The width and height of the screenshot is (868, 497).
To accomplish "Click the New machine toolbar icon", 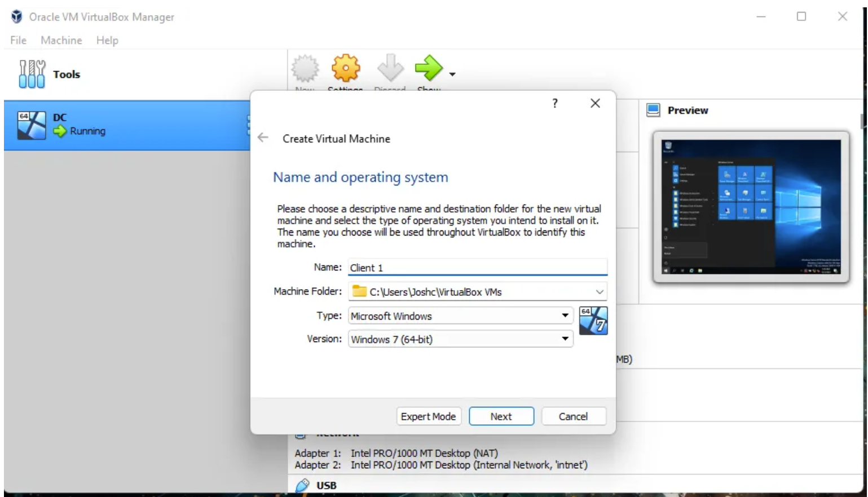I will tap(305, 68).
